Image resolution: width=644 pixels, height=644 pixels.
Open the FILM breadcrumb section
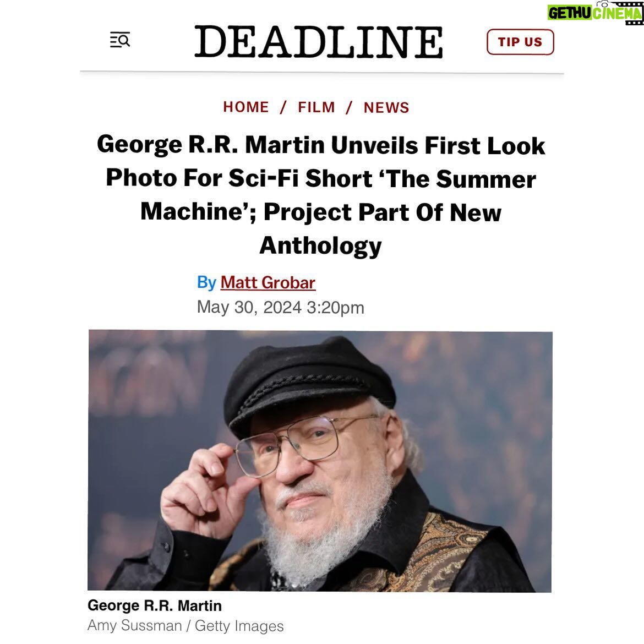pyautogui.click(x=316, y=107)
